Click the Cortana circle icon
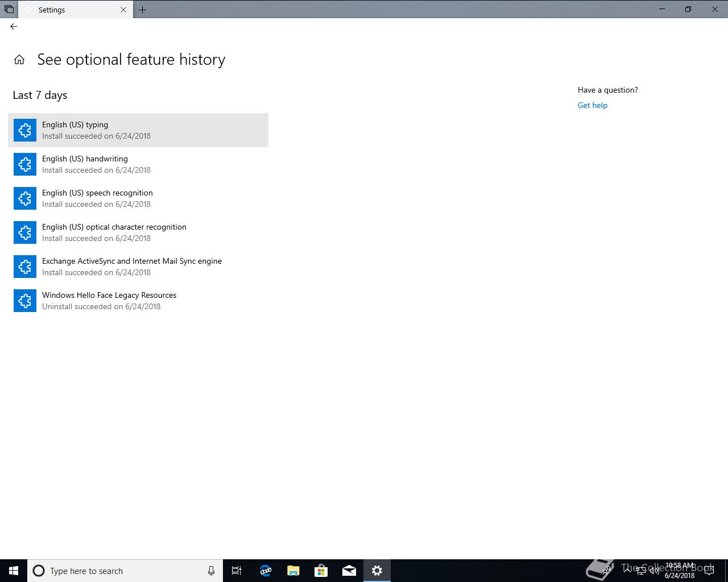The width and height of the screenshot is (728, 582). [39, 571]
